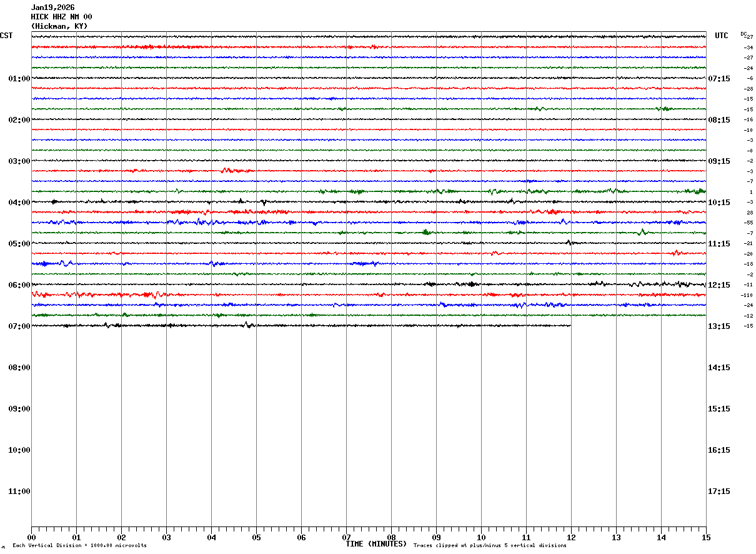Click the 09:15 UTC time label
This screenshot has height=554, width=756.
tap(719, 161)
